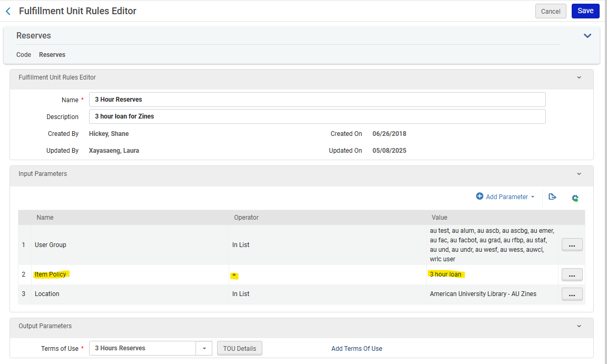Open table customization via the gear icon

coord(575,198)
